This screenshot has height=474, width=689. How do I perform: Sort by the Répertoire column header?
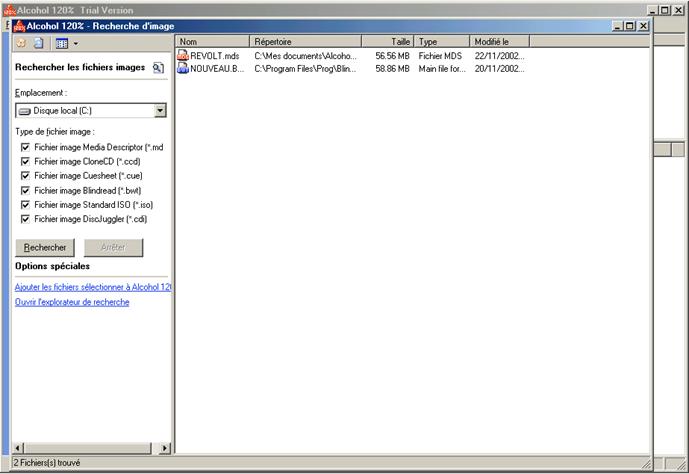click(305, 41)
